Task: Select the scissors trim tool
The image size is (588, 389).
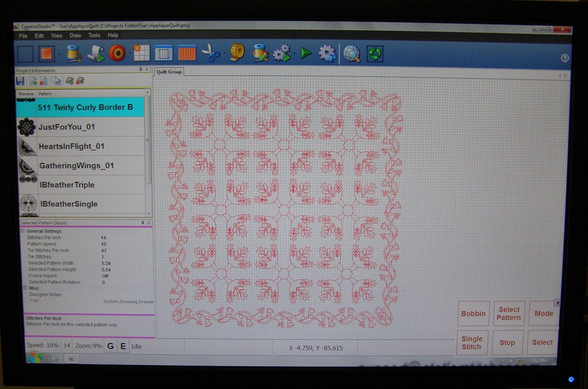Action: coord(211,53)
